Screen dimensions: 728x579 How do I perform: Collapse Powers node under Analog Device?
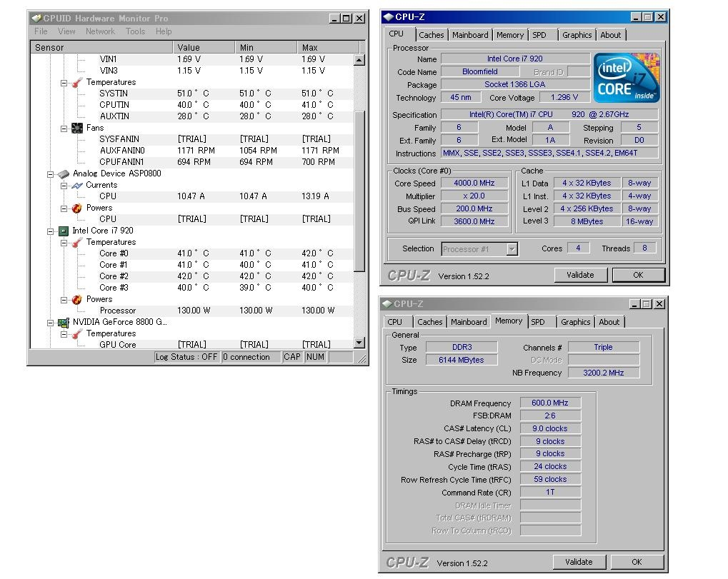point(64,208)
